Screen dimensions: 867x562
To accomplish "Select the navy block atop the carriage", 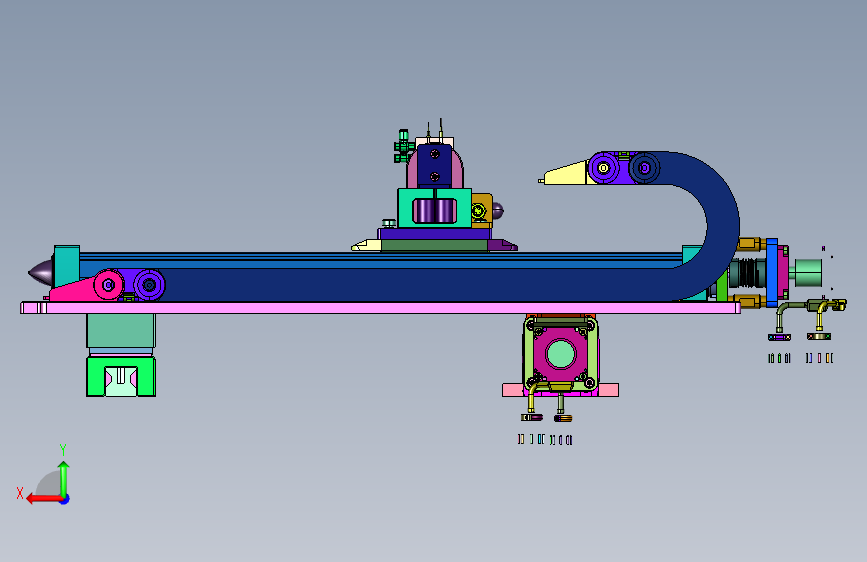I will [435, 164].
